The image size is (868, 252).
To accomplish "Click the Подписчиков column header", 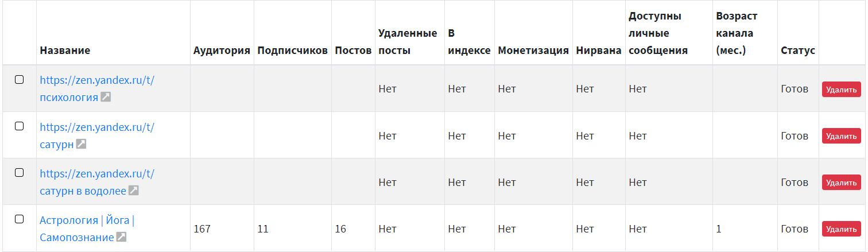I will 292,51.
